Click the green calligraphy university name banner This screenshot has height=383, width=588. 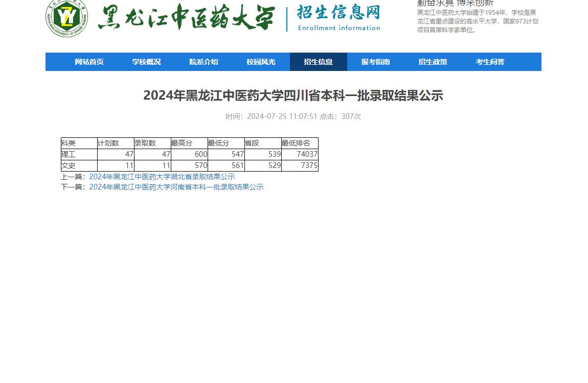(x=186, y=18)
